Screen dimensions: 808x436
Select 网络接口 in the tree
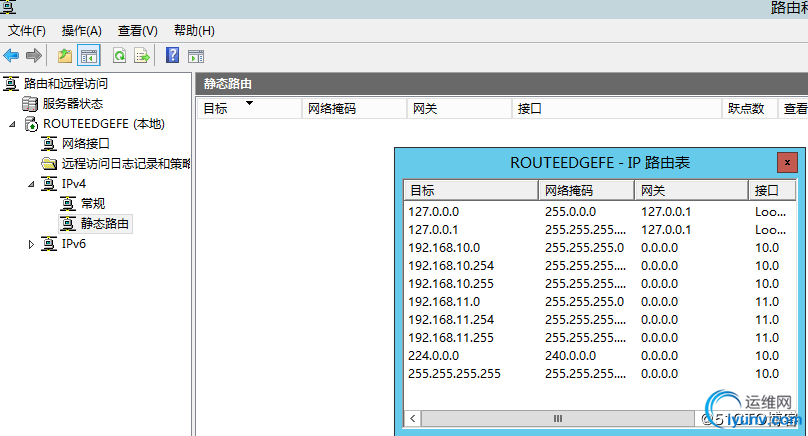(86, 143)
